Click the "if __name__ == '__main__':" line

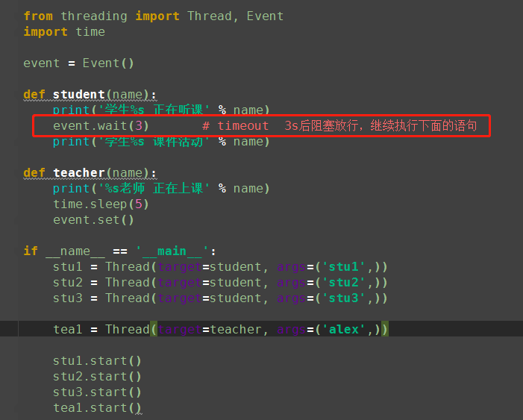(x=119, y=251)
